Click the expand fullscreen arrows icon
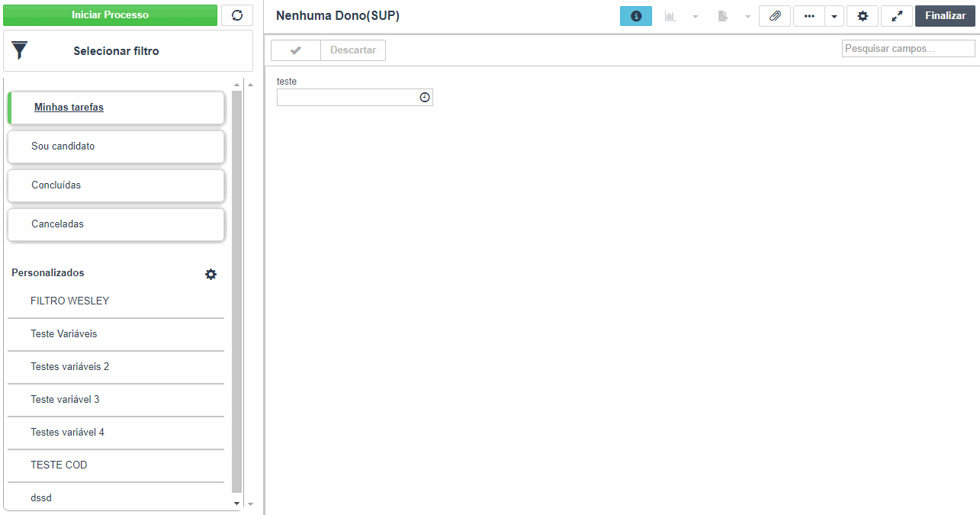 tap(897, 16)
